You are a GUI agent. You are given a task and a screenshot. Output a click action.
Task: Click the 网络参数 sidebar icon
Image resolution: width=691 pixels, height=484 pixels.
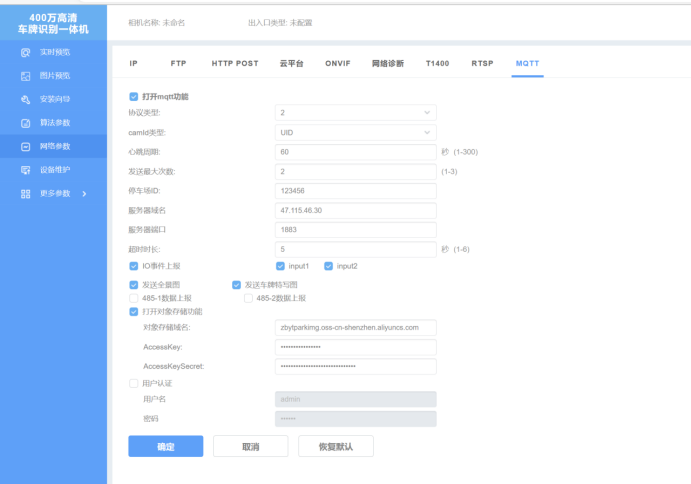coord(26,146)
